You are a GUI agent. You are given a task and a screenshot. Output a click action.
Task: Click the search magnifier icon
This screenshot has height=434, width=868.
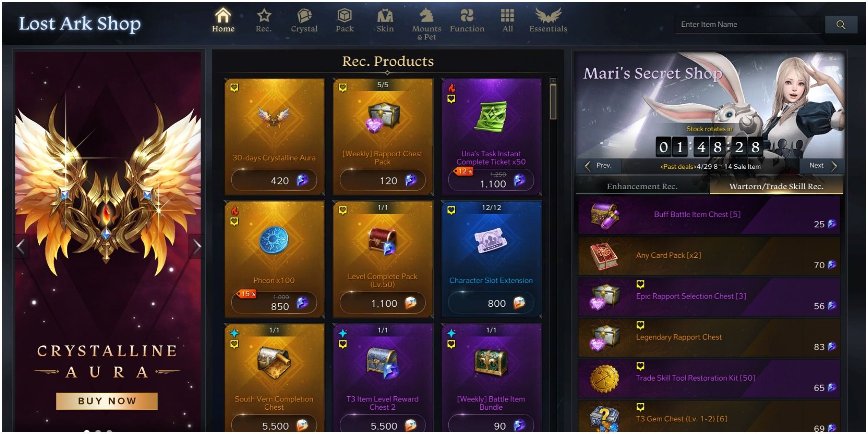coord(841,25)
